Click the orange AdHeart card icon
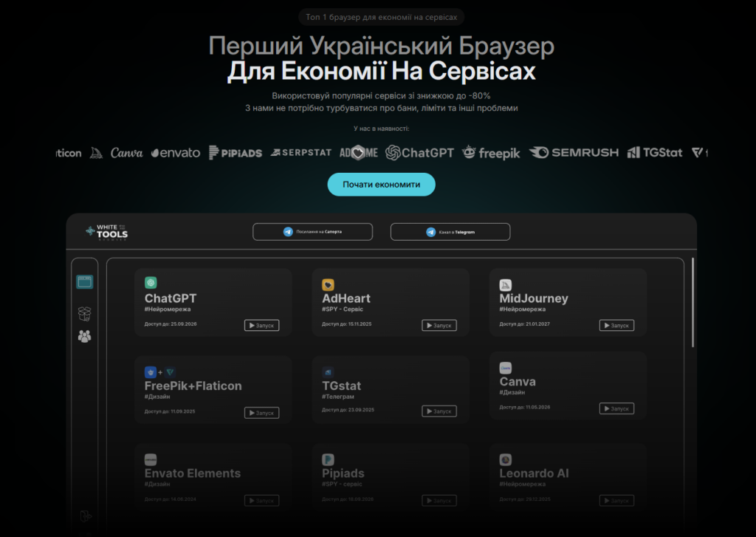The height and width of the screenshot is (537, 756). pos(328,284)
